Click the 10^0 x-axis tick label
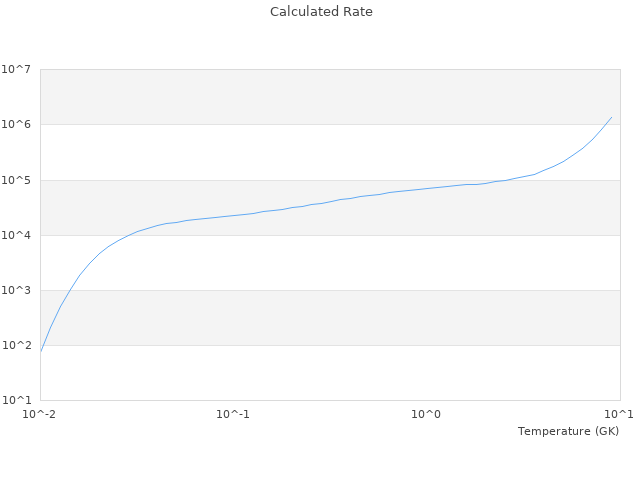This screenshot has width=640, height=480. 427,414
